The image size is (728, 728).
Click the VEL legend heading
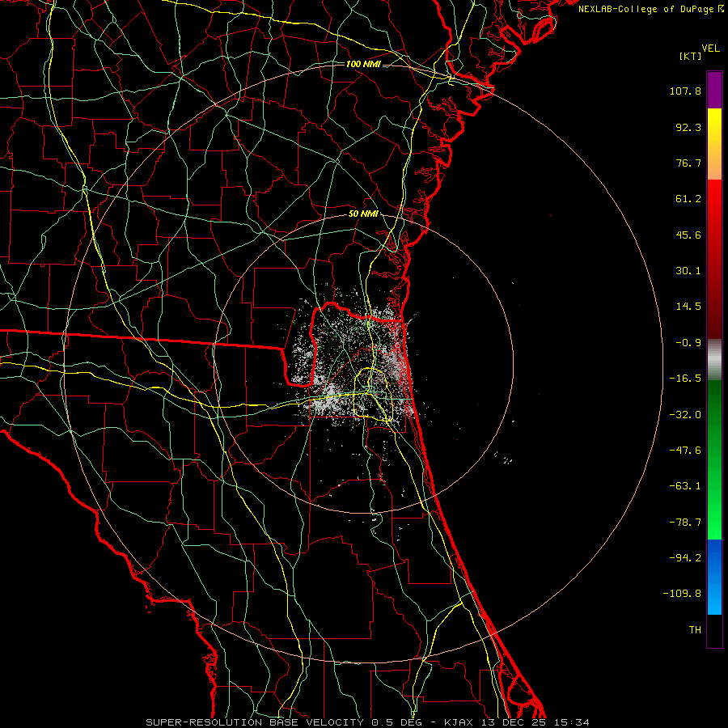coord(710,49)
